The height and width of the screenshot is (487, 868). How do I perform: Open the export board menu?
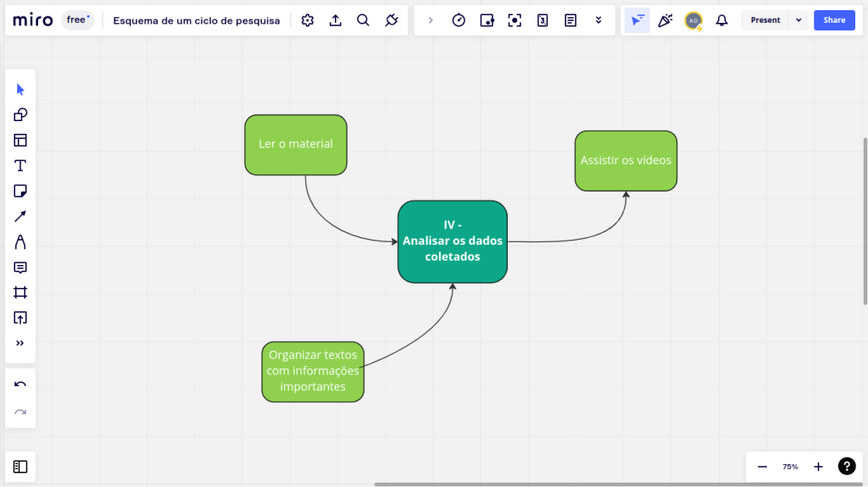coord(336,20)
